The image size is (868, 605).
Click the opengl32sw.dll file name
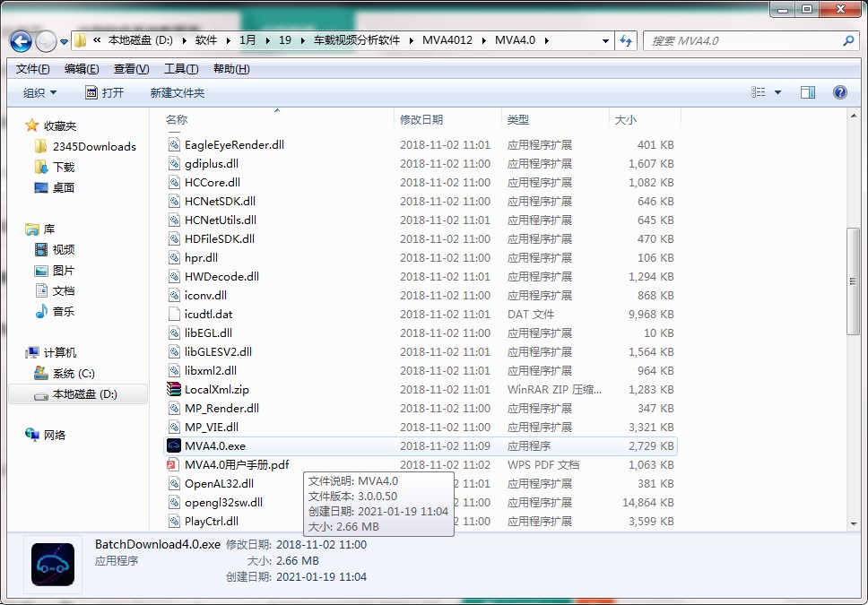click(223, 502)
